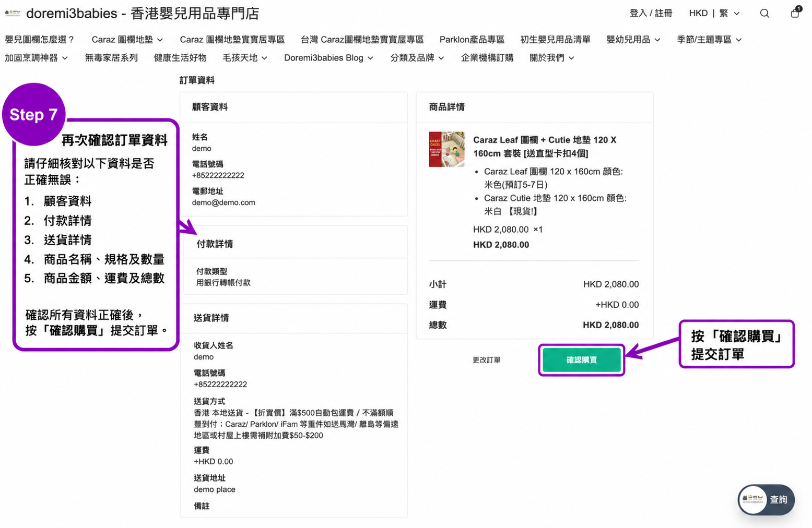
Task: Expand the 季節/主題專區 menu
Action: click(709, 40)
